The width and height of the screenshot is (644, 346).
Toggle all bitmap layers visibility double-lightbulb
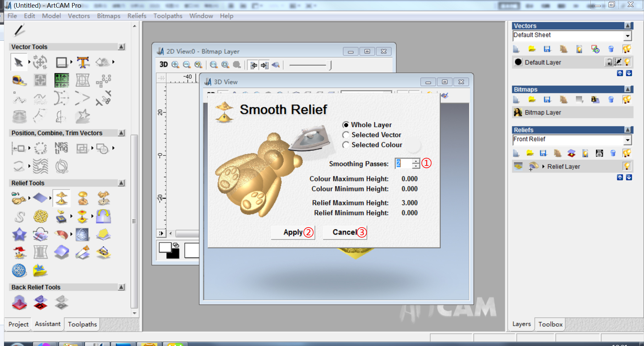627,99
